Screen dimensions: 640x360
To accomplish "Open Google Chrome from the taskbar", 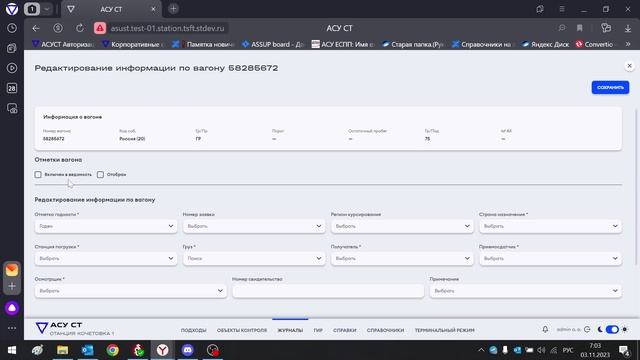I will pyautogui.click(x=113, y=350).
